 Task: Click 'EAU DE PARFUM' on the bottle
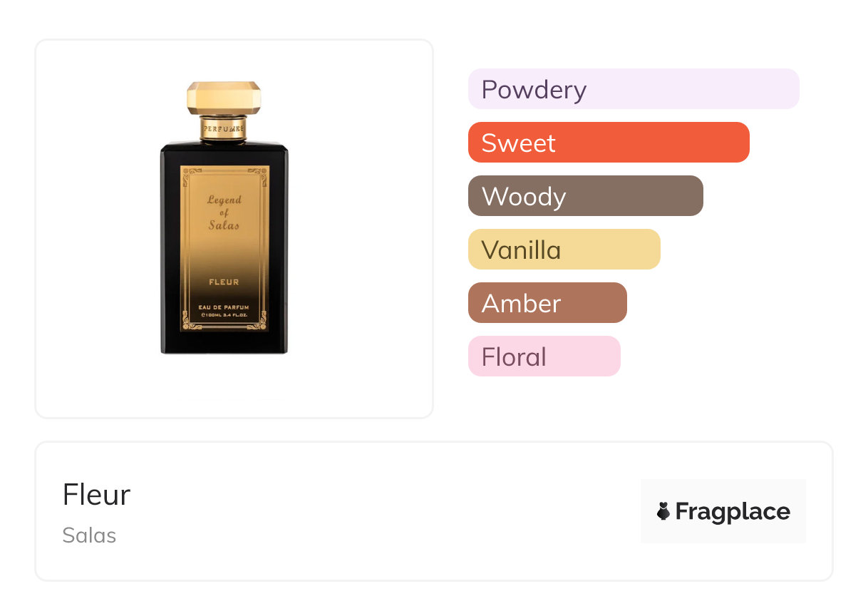(x=224, y=307)
